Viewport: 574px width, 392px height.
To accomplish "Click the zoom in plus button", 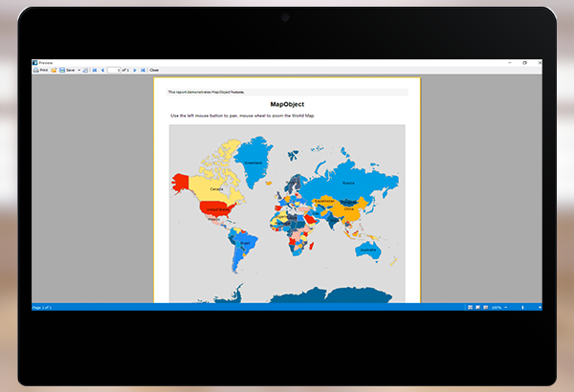I will tap(541, 307).
